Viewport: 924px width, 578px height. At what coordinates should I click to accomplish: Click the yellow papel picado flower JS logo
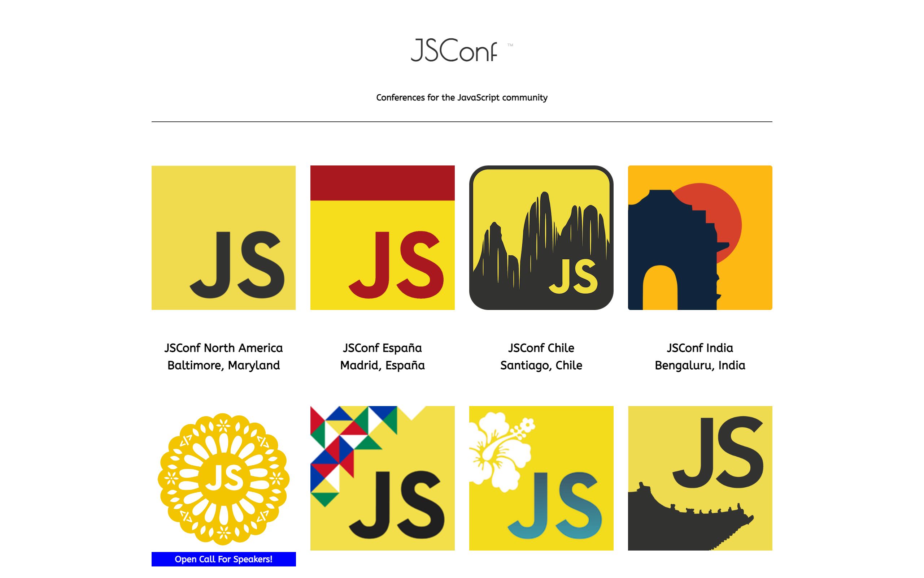tap(223, 478)
